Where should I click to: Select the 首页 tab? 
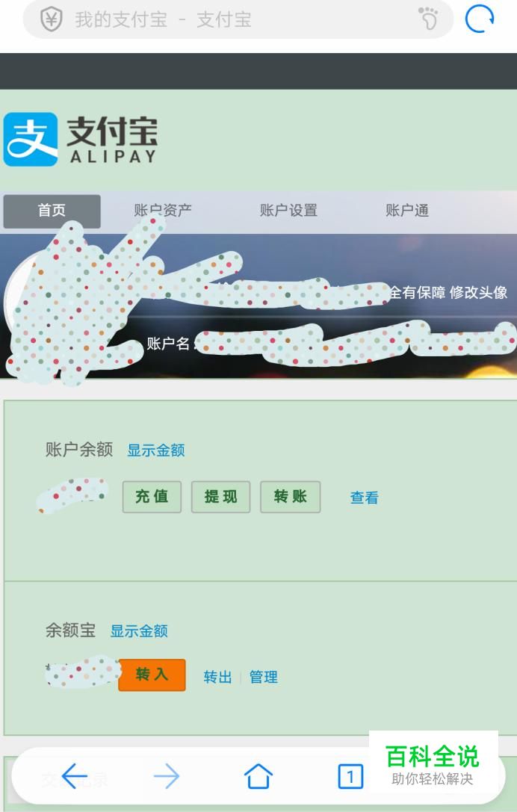click(52, 211)
